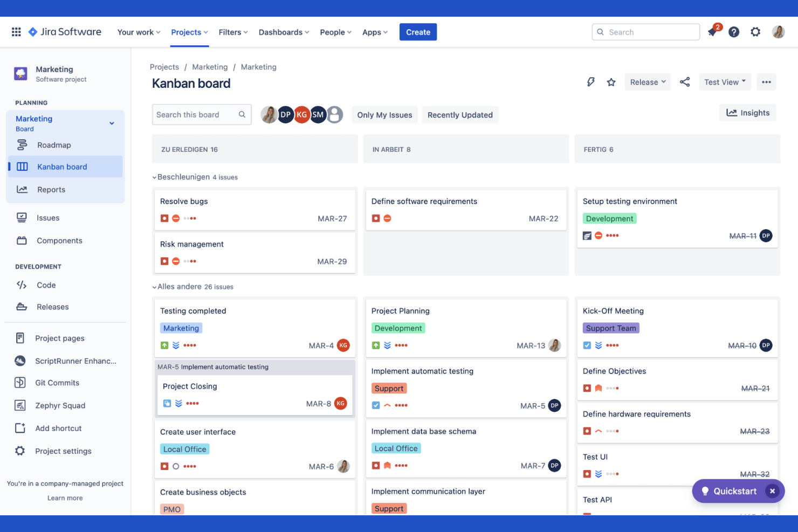Collapse the Alles andere swimlane
Image resolution: width=798 pixels, height=532 pixels.
point(154,286)
